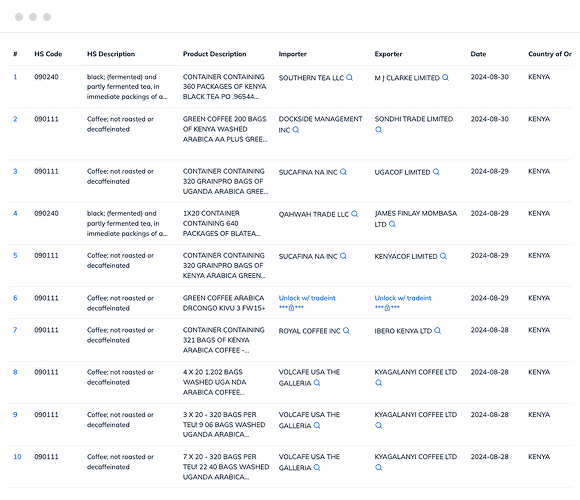Click the Date column header
This screenshot has height=500, width=580.
pyautogui.click(x=478, y=54)
